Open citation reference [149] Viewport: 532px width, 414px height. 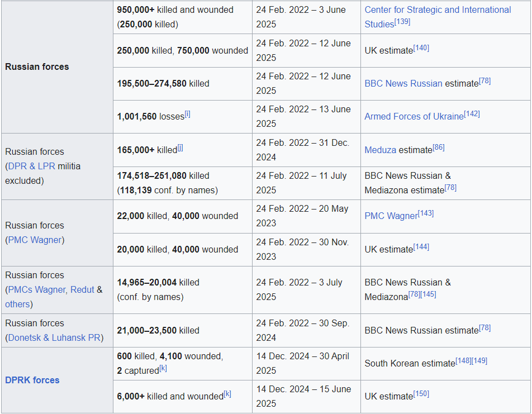point(479,361)
